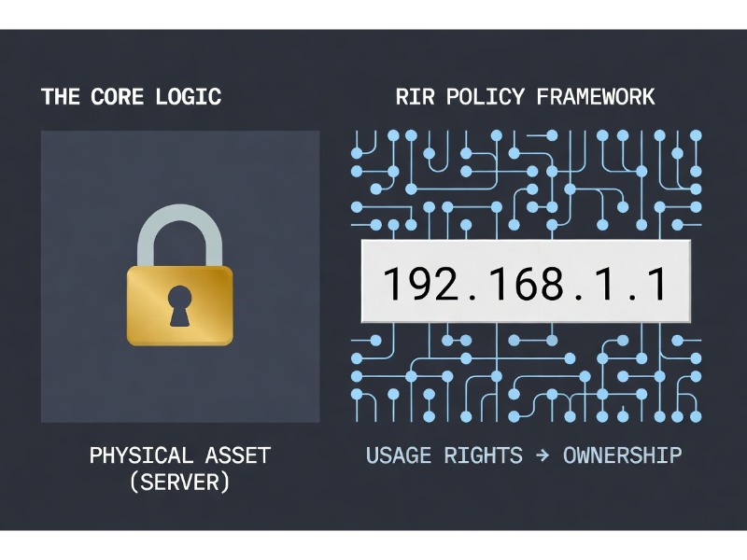This screenshot has width=747, height=560.
Task: Click the keyhole on the padlock
Action: pos(179,305)
